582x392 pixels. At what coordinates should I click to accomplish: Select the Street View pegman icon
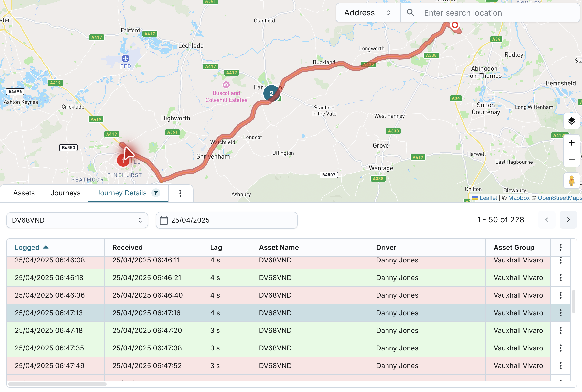pyautogui.click(x=571, y=181)
